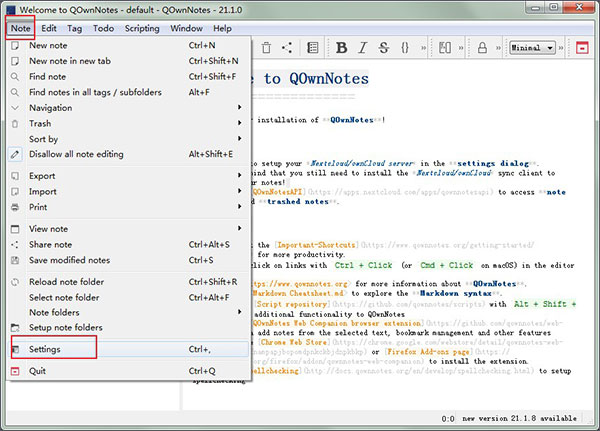Apply italic formatting from the toolbar

[x=361, y=47]
